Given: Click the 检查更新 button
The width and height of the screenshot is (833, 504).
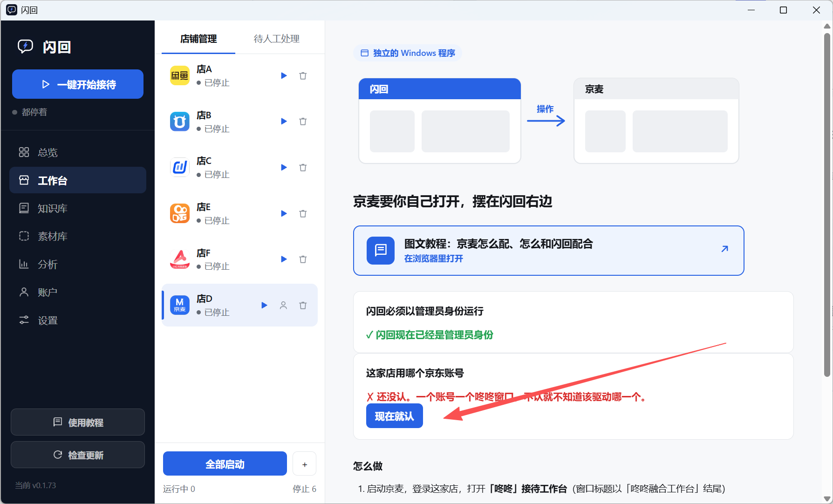Looking at the screenshot, I should (x=78, y=455).
